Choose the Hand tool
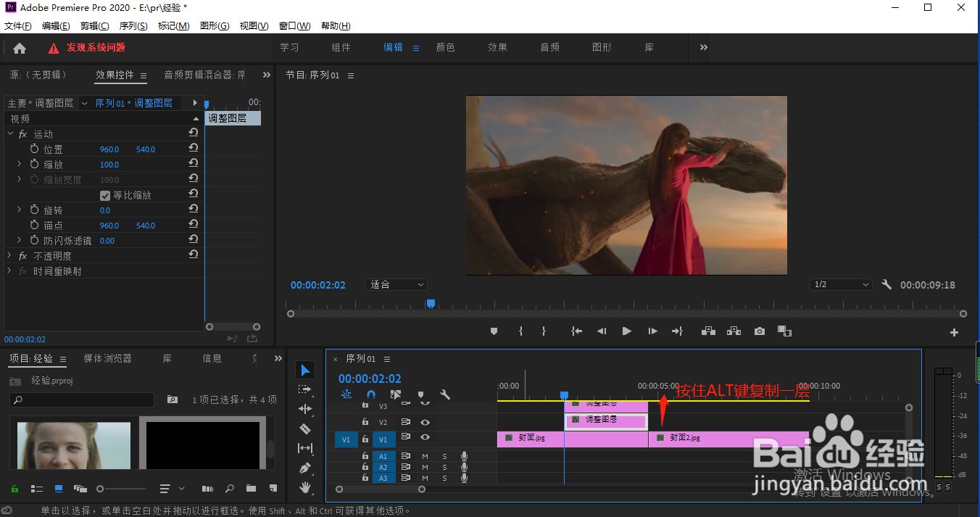Image resolution: width=980 pixels, height=517 pixels. (305, 487)
